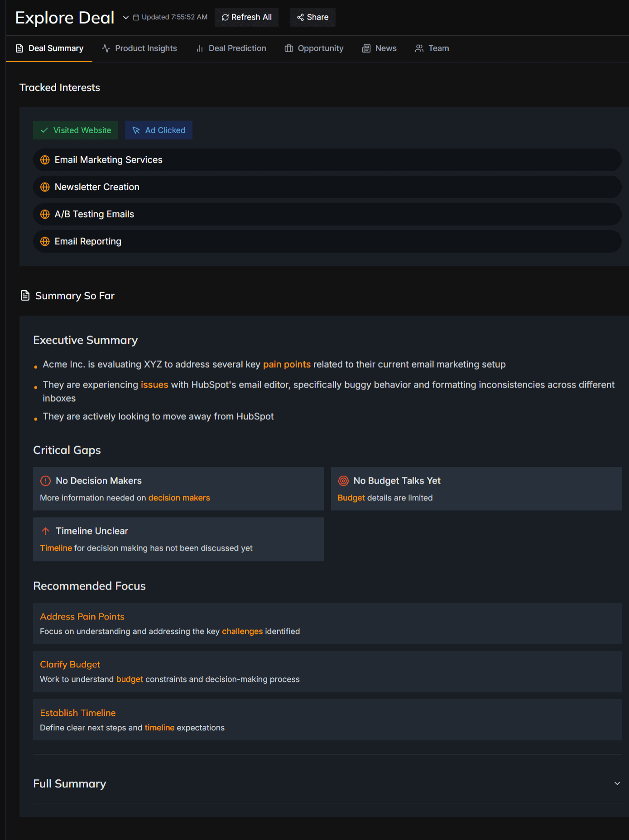Click the globe icon beside Email Marketing Services
This screenshot has width=629, height=840.
(45, 160)
